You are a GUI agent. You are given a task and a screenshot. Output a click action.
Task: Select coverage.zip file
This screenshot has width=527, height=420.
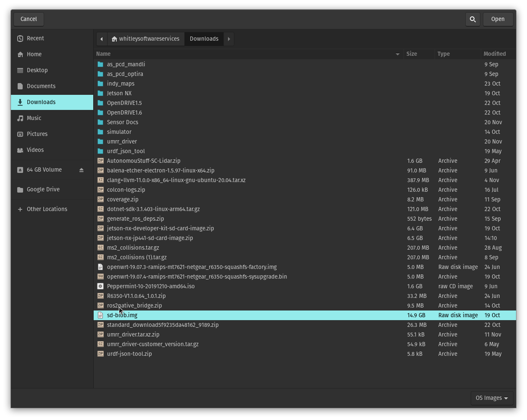[305, 199]
